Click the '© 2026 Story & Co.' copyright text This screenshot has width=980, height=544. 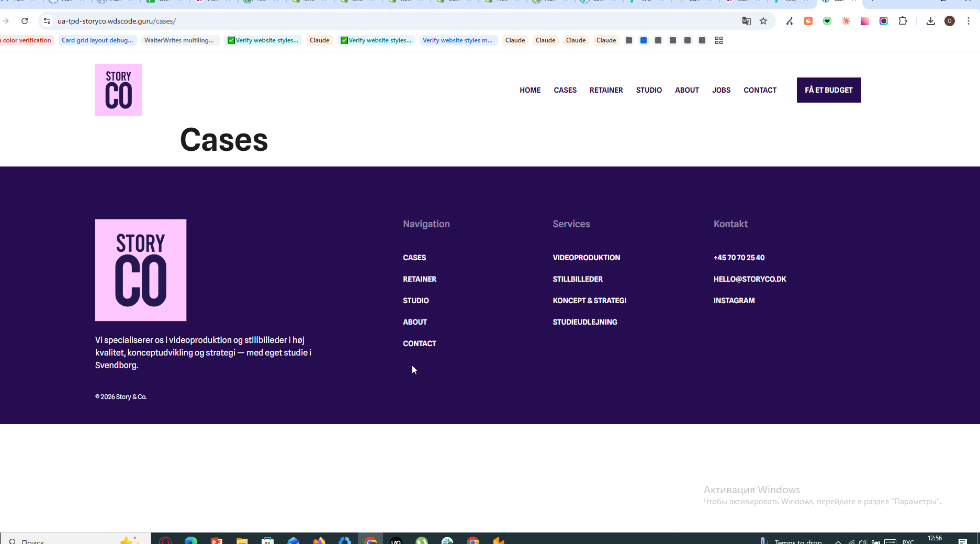pos(121,397)
